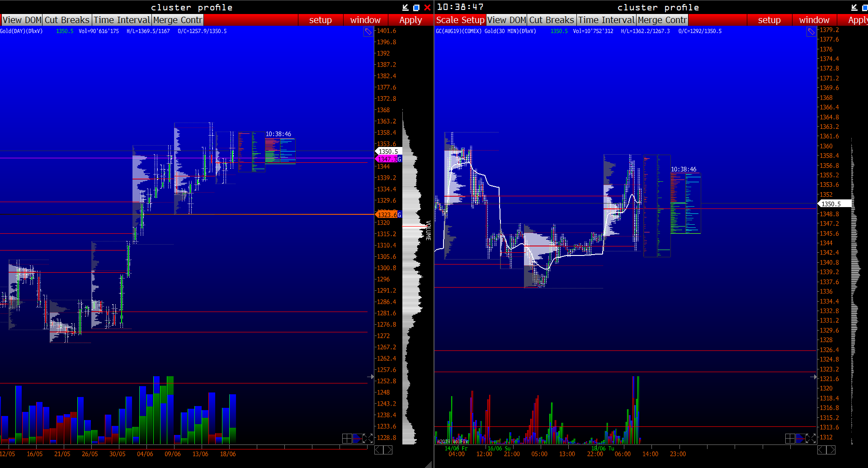Click the 04/06 date on left time axis
The height and width of the screenshot is (468, 868).
point(145,454)
